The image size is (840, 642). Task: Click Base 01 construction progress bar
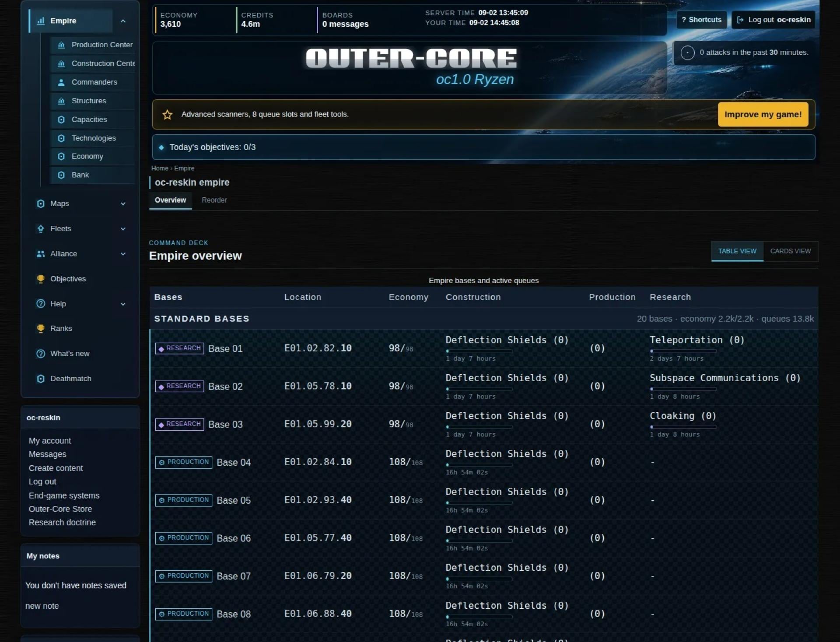479,351
